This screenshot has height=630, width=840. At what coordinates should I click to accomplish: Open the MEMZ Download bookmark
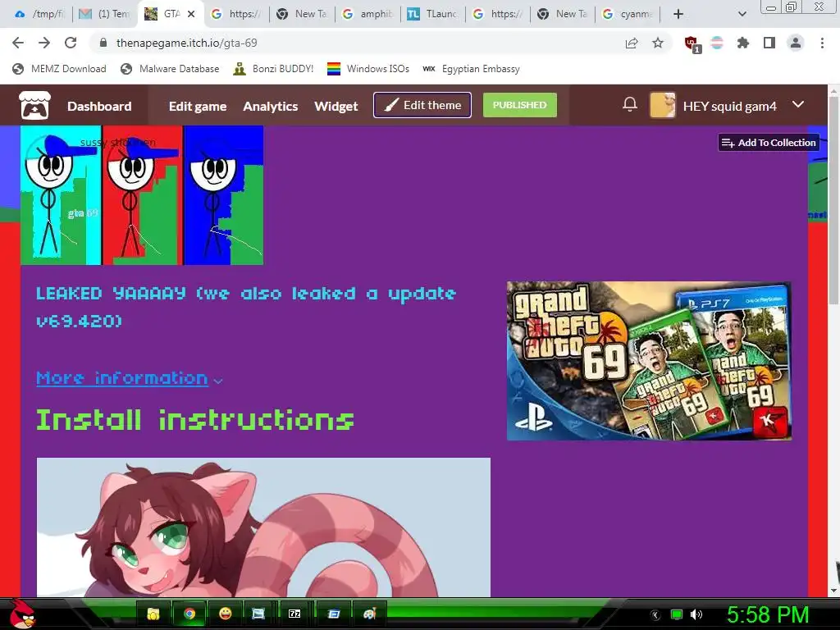click(x=59, y=69)
